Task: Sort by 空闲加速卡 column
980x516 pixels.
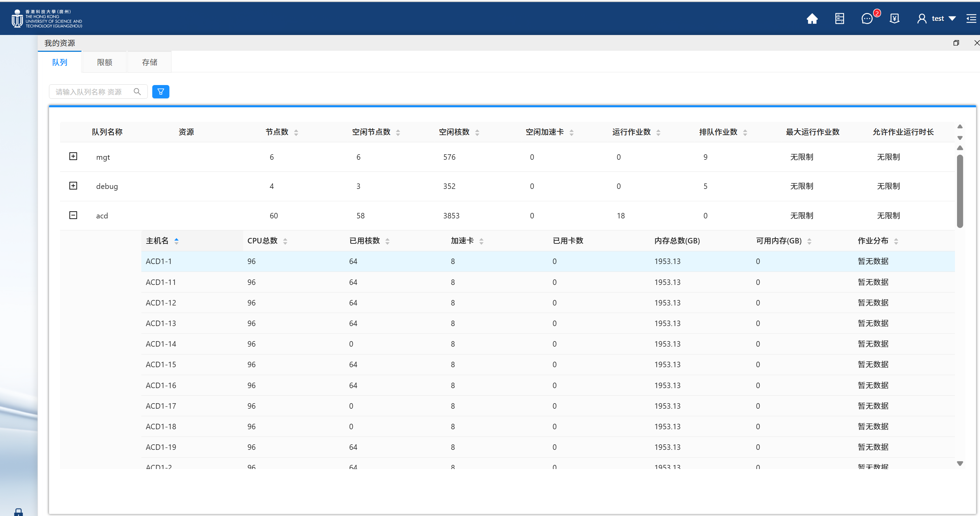Action: (571, 132)
